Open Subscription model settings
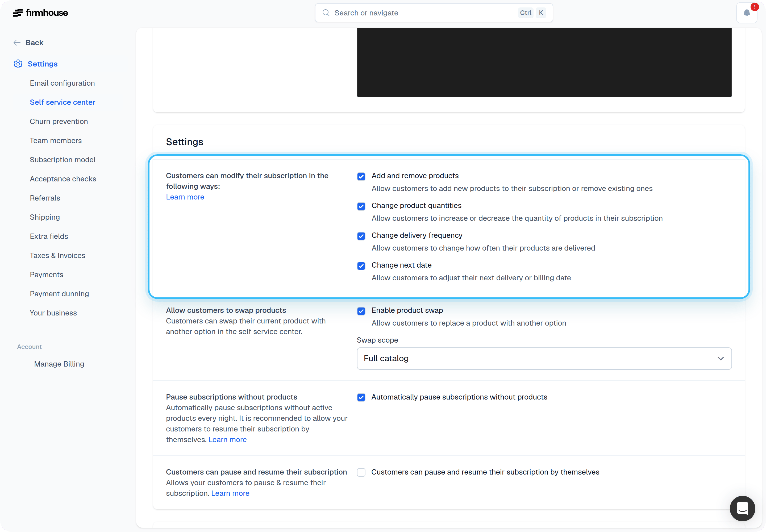Viewport: 766px width, 532px height. tap(63, 160)
